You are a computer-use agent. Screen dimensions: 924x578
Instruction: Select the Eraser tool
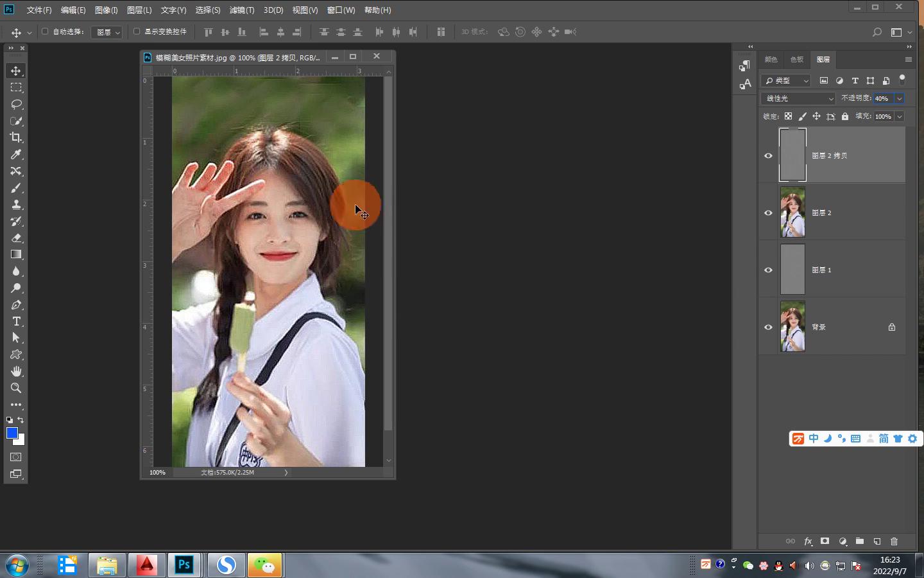click(16, 238)
